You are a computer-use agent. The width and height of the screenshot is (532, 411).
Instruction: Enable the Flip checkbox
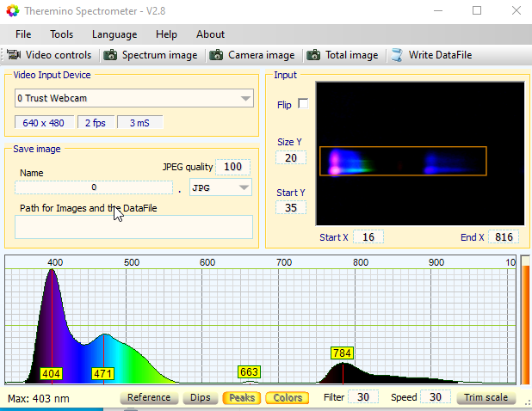(303, 104)
